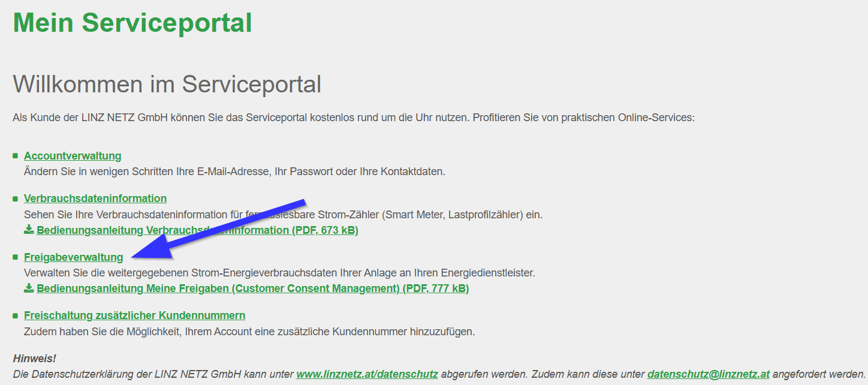Open the Verbrauchsdateninformation link
This screenshot has height=385, width=868.
tap(95, 198)
